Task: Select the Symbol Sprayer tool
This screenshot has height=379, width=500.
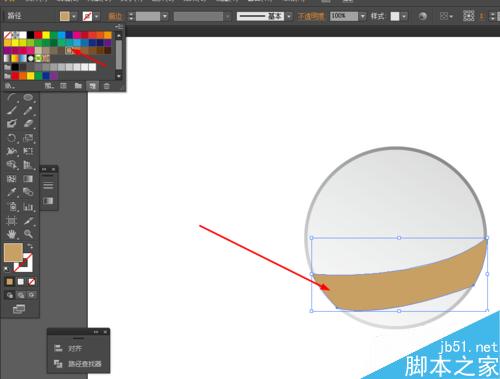Action: (x=12, y=207)
